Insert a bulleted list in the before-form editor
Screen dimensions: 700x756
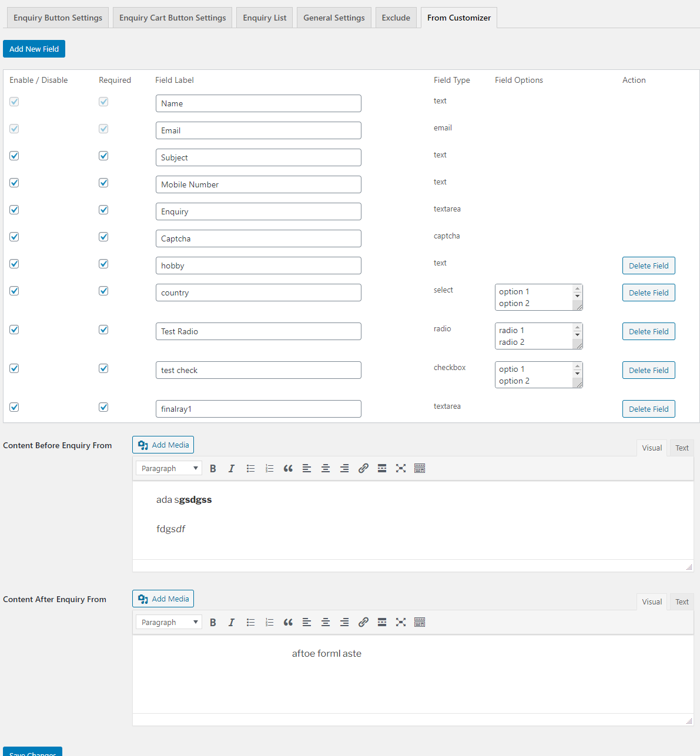250,468
